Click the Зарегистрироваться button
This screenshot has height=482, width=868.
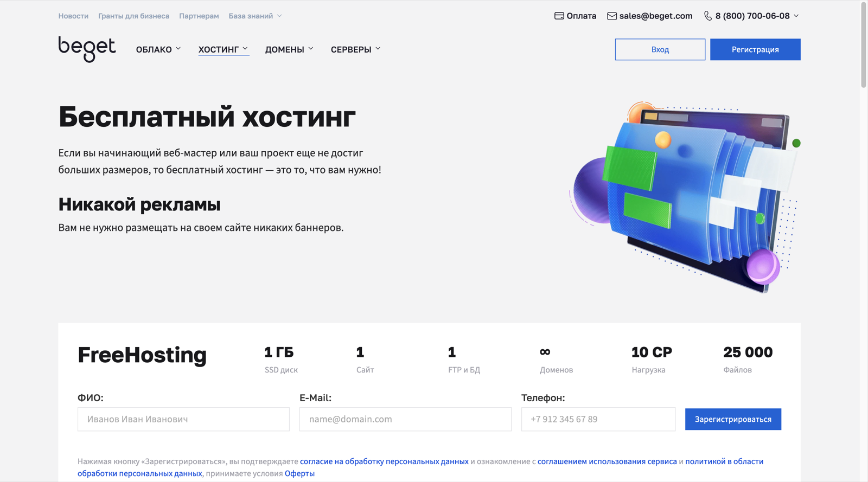733,419
